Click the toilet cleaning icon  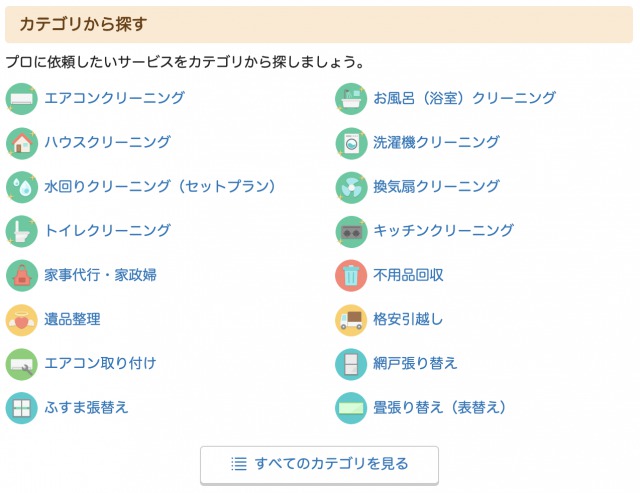[x=21, y=231]
